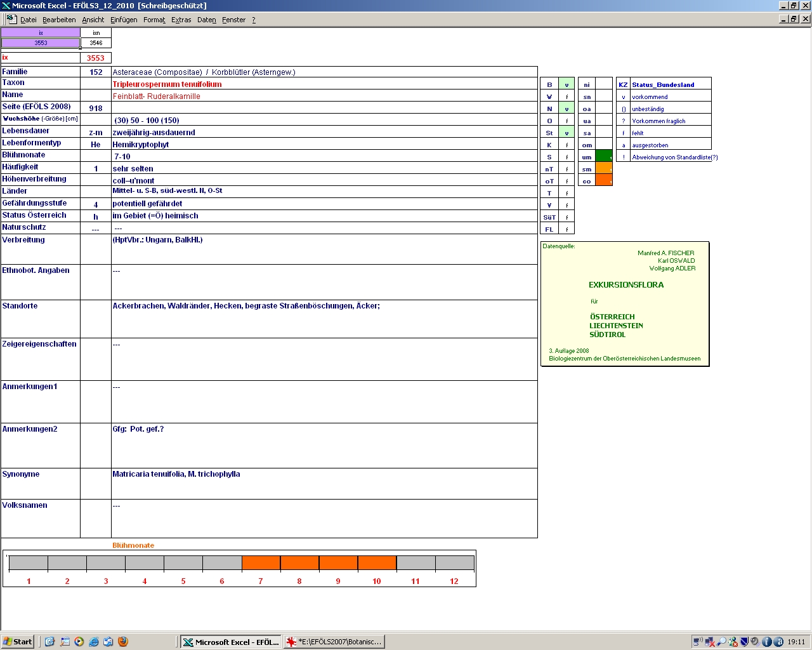Click the wireless network tray icon
This screenshot has height=650, width=812.
click(698, 642)
